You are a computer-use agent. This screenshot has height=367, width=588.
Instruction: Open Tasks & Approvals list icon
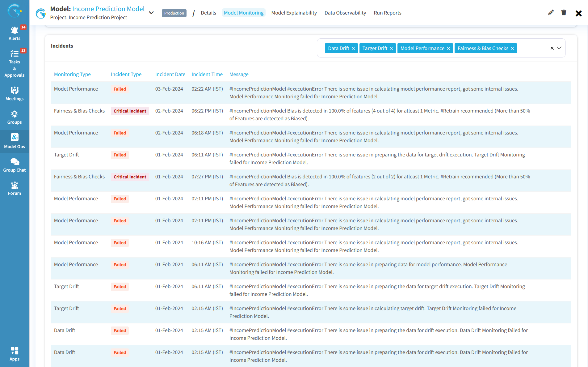(15, 54)
